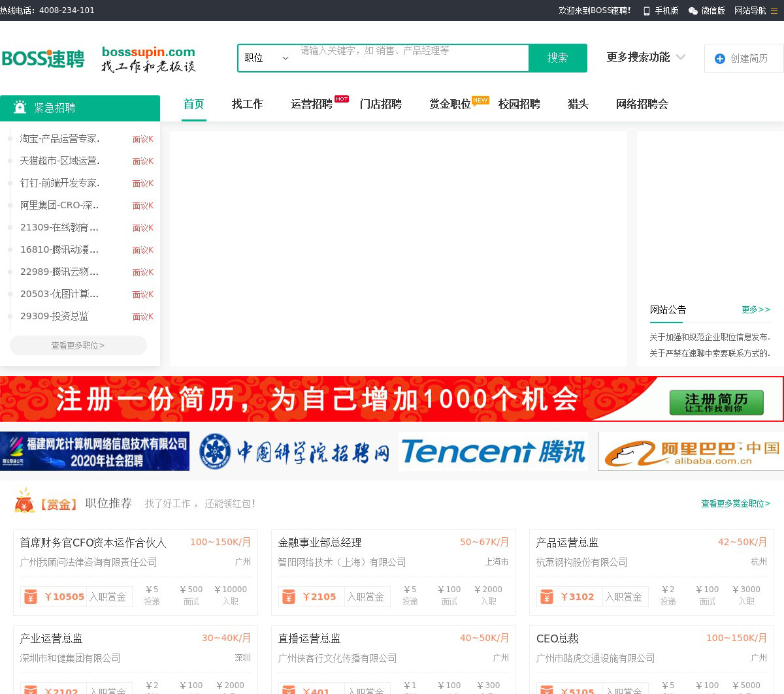Click the bounty money bag icon
Viewport: 784px width, 694px height.
pyautogui.click(x=25, y=501)
